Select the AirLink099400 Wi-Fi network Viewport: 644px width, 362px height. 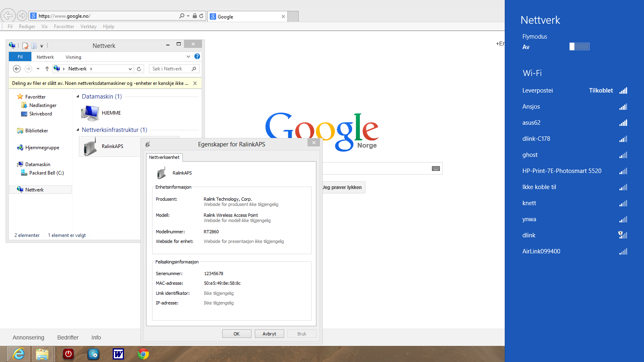(x=575, y=251)
